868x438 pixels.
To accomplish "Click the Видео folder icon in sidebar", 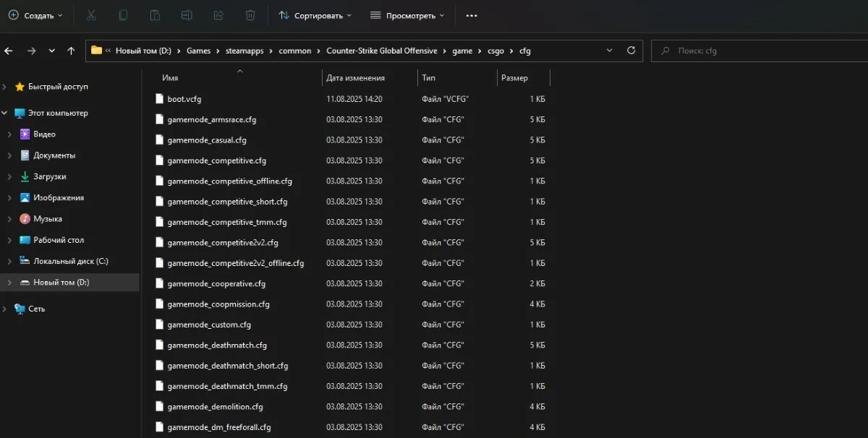I will (25, 134).
